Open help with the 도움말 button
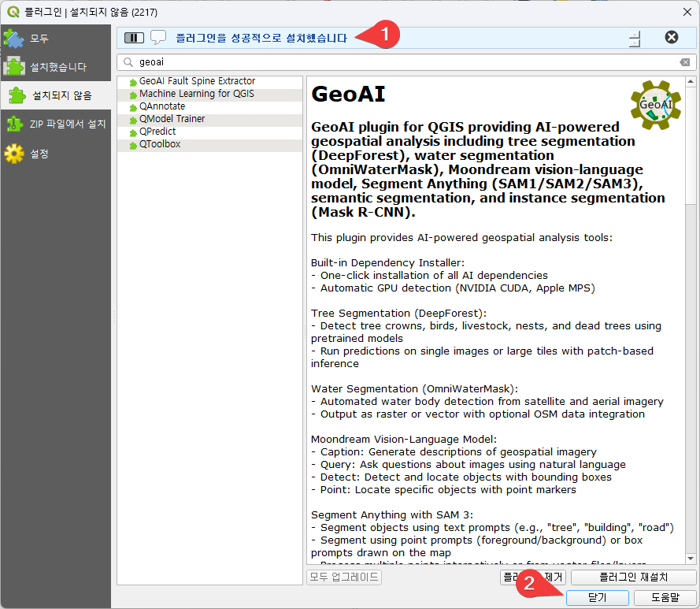The width and height of the screenshot is (700, 609). (665, 598)
